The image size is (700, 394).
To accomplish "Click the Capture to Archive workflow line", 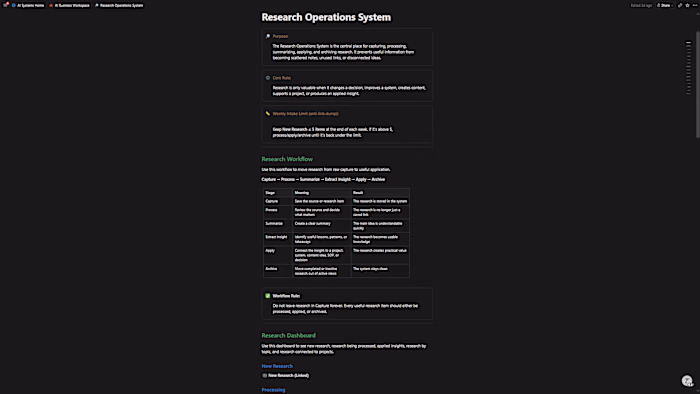I will 323,179.
